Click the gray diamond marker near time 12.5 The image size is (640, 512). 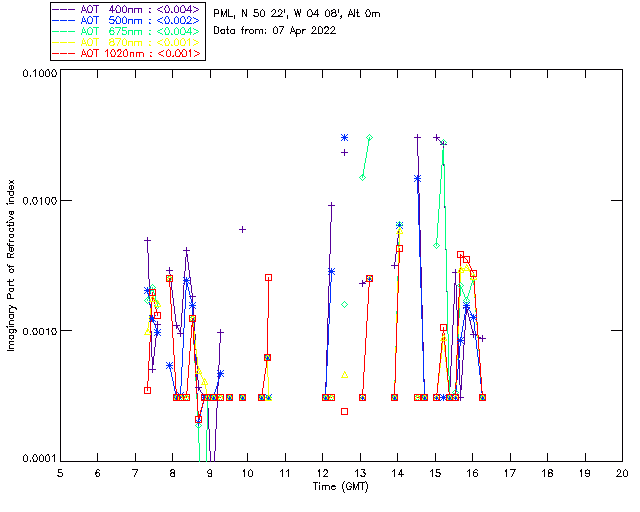344,304
